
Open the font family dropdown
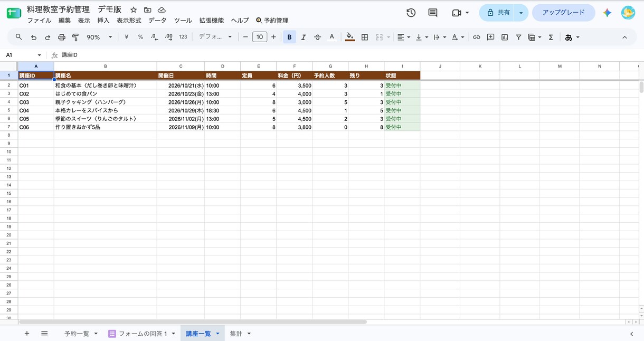(x=215, y=37)
